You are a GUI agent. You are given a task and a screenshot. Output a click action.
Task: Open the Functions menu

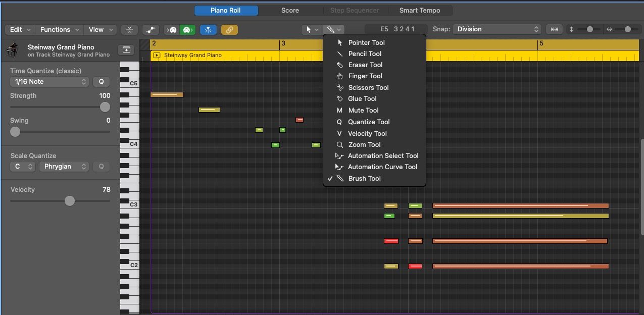click(60, 30)
